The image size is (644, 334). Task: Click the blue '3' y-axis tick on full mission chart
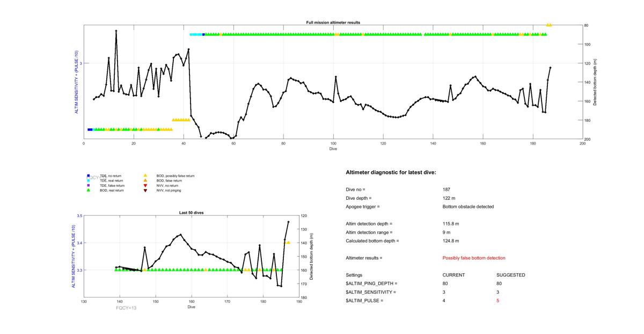(x=80, y=63)
